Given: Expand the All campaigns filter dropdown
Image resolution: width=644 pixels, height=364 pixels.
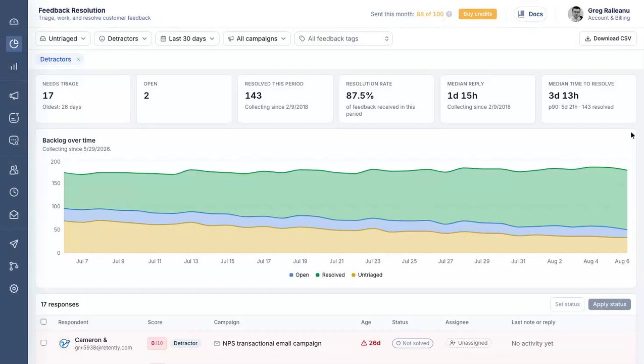Looking at the screenshot, I should pos(257,38).
